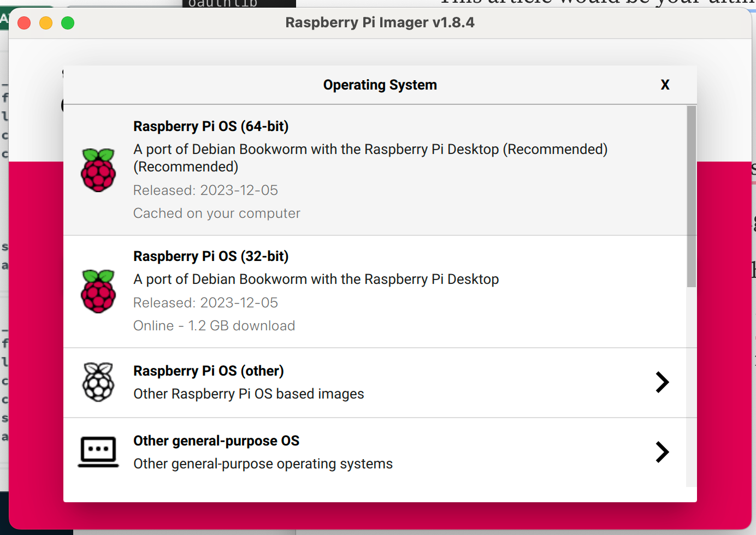
Task: Click the OS list vertical scrollbar thumb
Action: (692, 197)
